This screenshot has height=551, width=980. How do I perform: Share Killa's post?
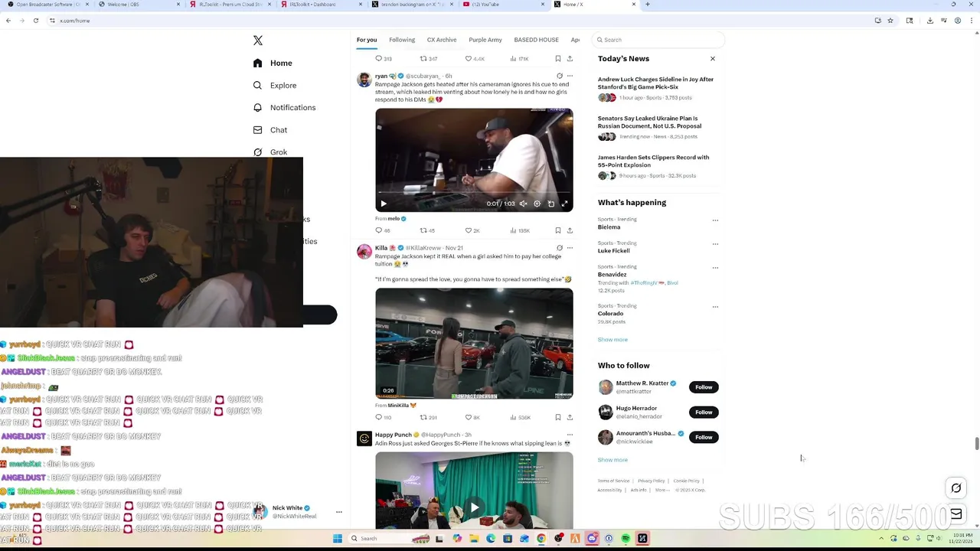coord(570,417)
